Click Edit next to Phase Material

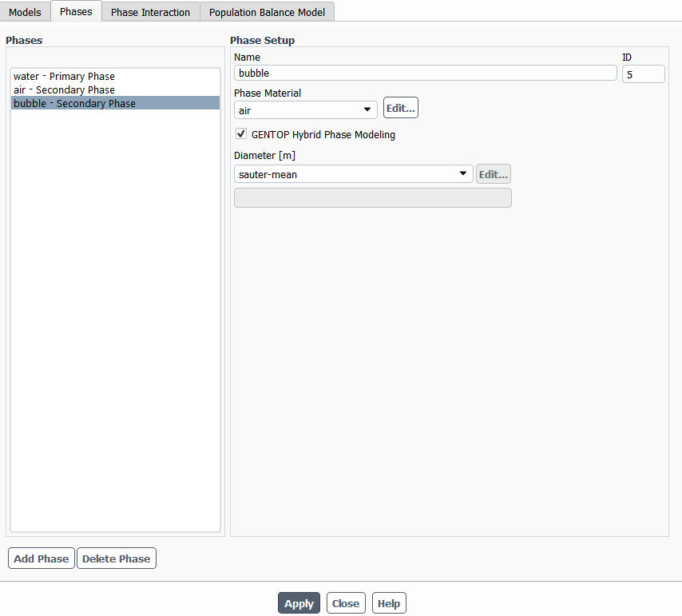(400, 108)
